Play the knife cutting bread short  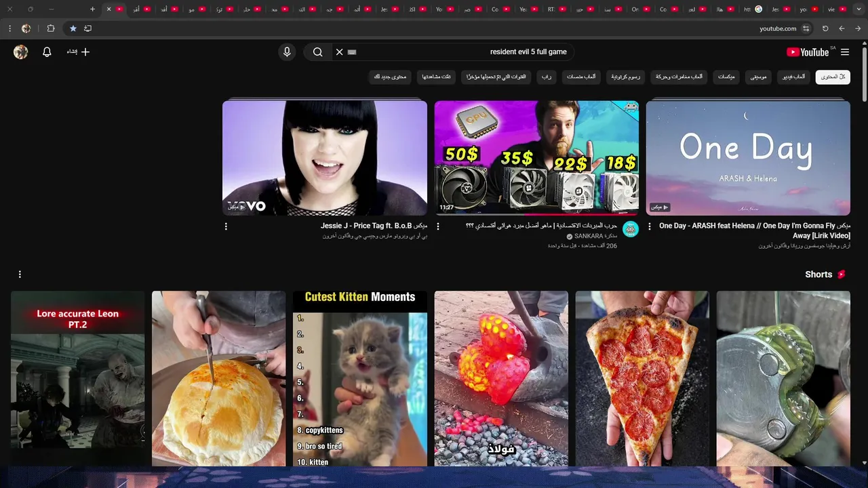click(218, 379)
